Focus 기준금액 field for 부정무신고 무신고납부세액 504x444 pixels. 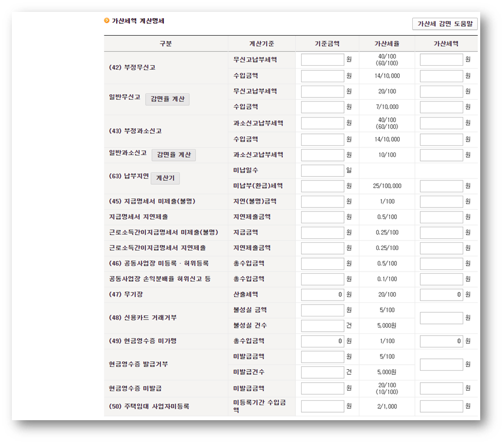323,60
